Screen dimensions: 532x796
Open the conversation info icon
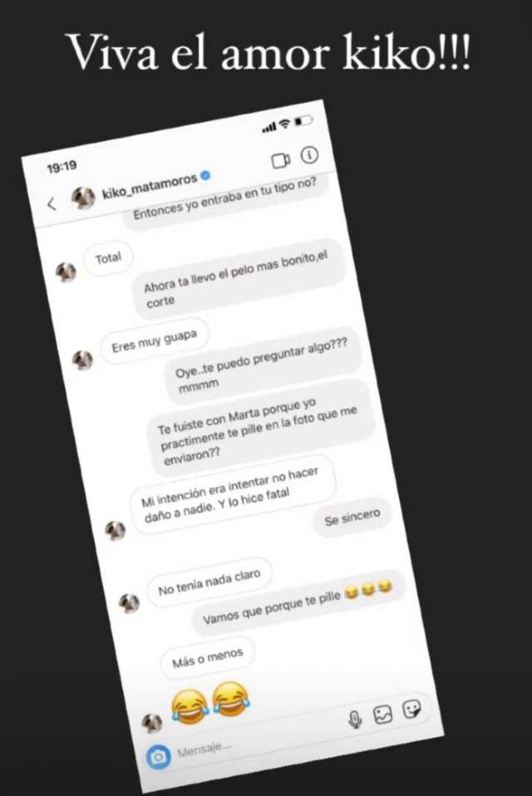[x=310, y=155]
